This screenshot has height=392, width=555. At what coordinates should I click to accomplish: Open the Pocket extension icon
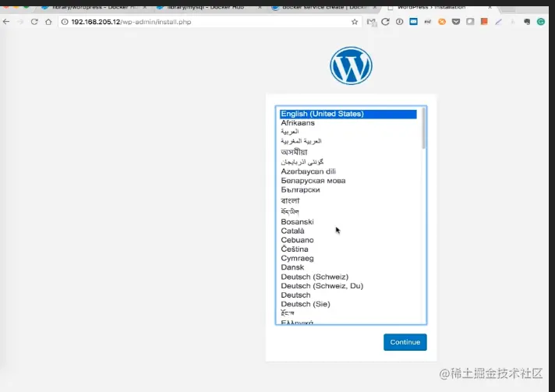tap(456, 22)
